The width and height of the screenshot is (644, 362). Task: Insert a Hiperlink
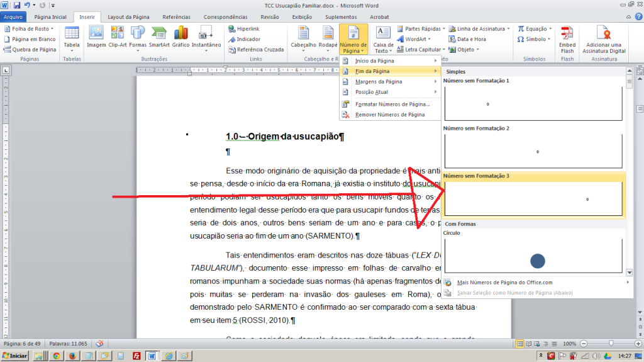click(244, 29)
